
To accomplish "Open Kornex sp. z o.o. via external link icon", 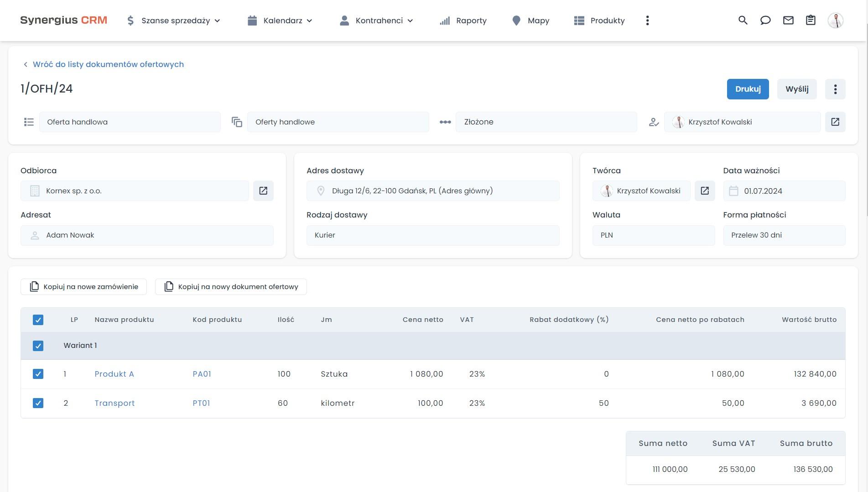I will click(263, 191).
